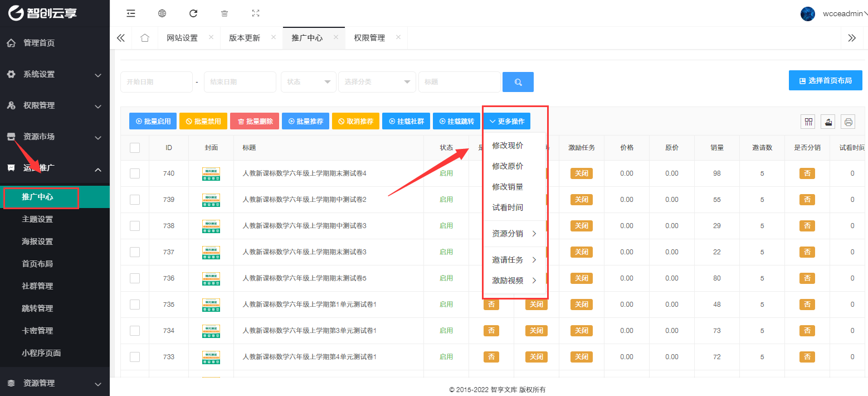Open the globe website icon
868x396 pixels.
162,13
